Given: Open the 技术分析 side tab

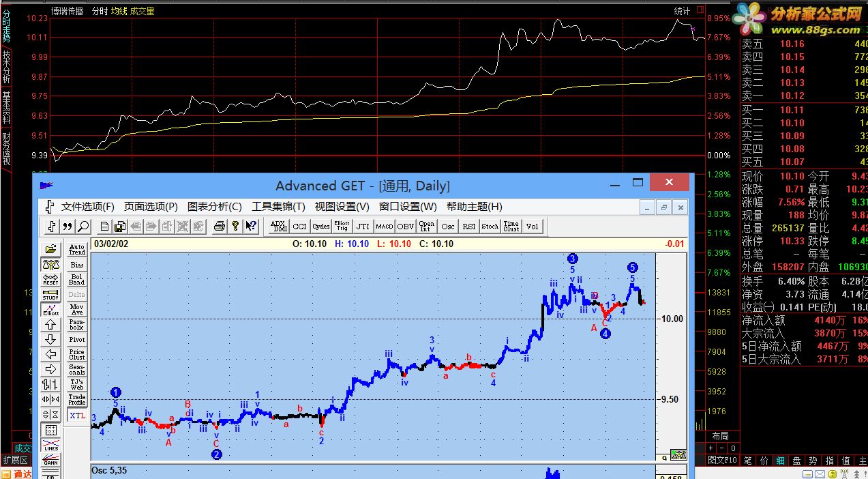Looking at the screenshot, I should [x=6, y=67].
